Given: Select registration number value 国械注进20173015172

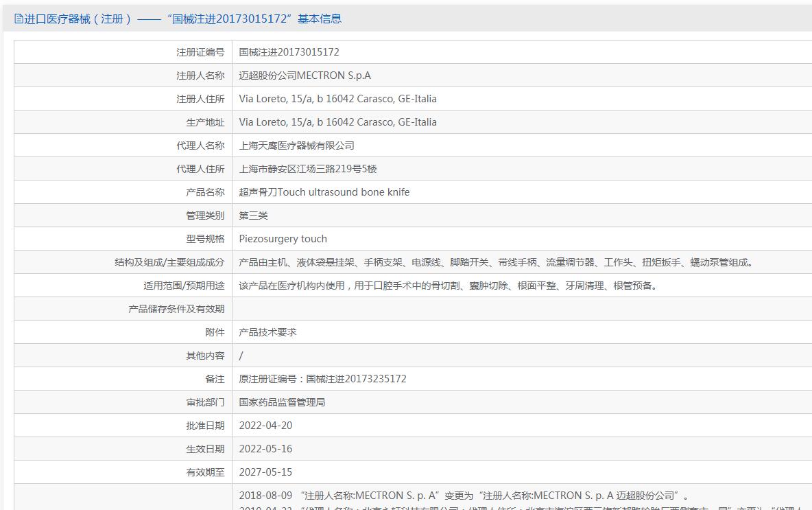Looking at the screenshot, I should click(289, 52).
